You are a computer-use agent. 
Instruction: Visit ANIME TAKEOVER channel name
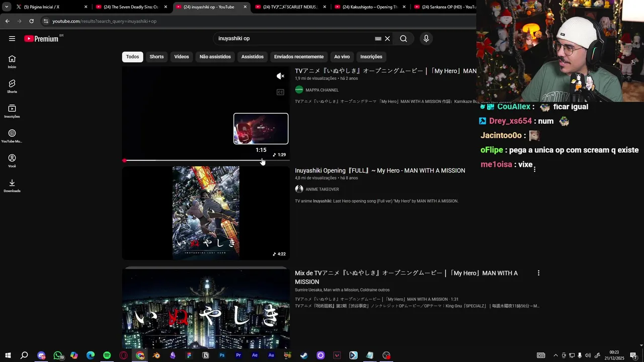(322, 190)
